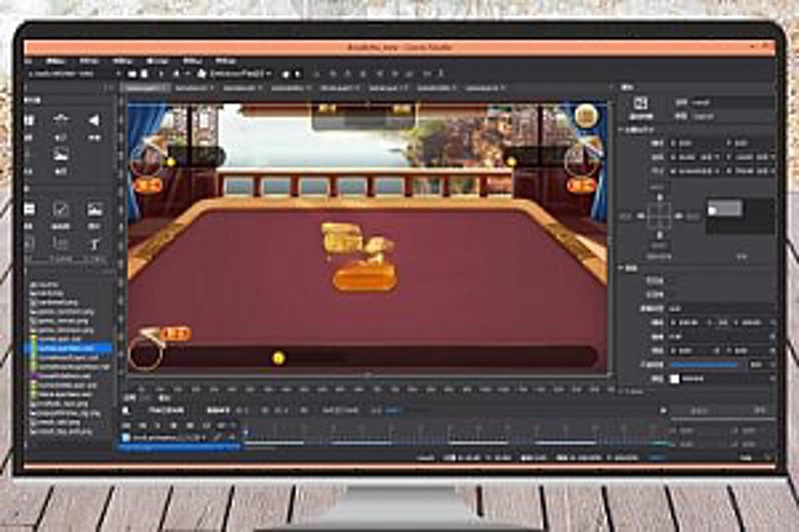This screenshot has height=532, width=799.
Task: Click the frame marker at the timeline start
Action: (x=245, y=433)
